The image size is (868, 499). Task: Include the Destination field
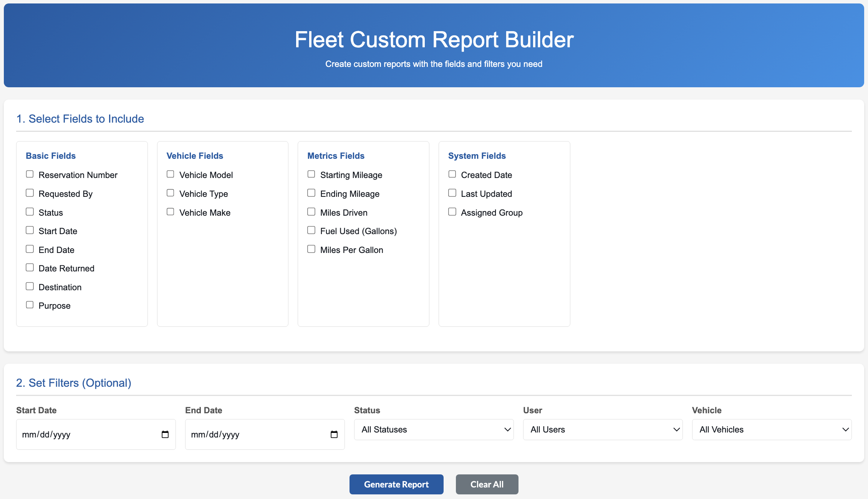coord(30,286)
